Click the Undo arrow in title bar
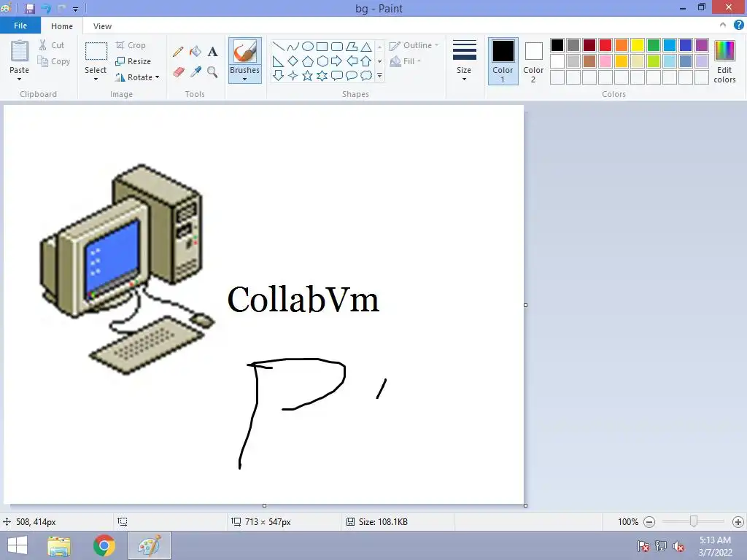Screen dimensions: 747x560 (x=46, y=9)
